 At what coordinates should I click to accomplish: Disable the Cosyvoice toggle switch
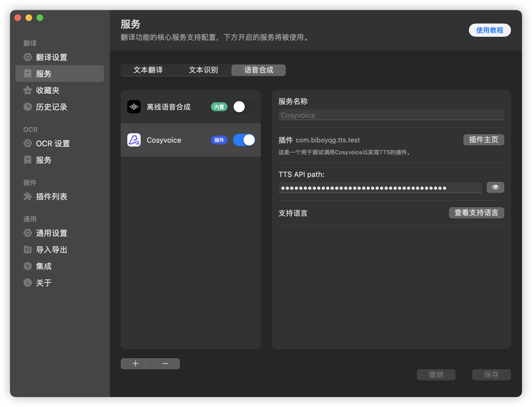pos(244,140)
